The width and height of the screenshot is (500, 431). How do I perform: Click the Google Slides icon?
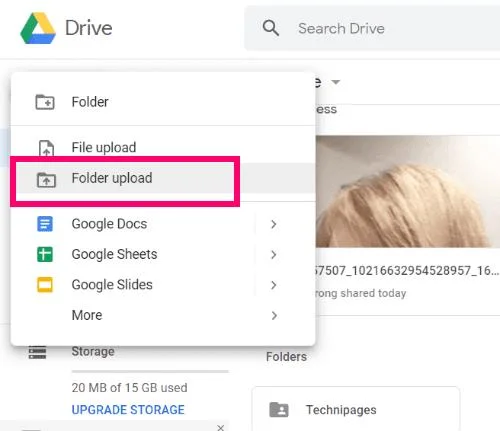pos(45,285)
